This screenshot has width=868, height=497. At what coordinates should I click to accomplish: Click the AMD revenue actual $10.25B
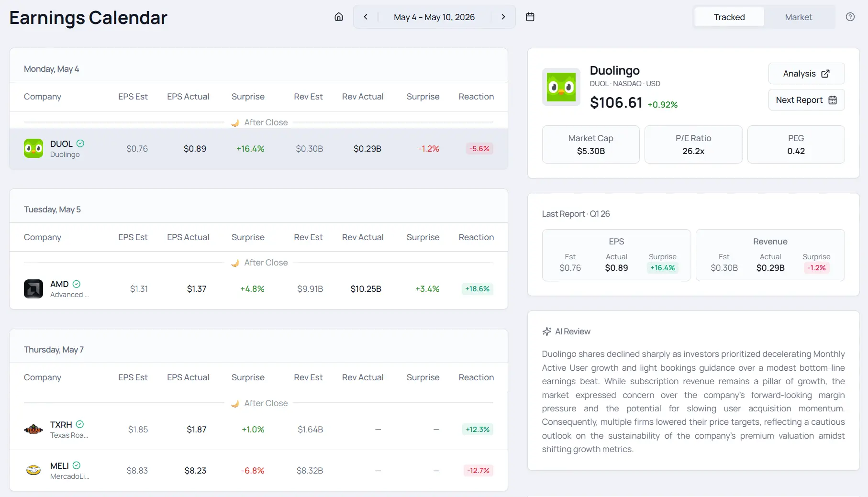pyautogui.click(x=366, y=289)
